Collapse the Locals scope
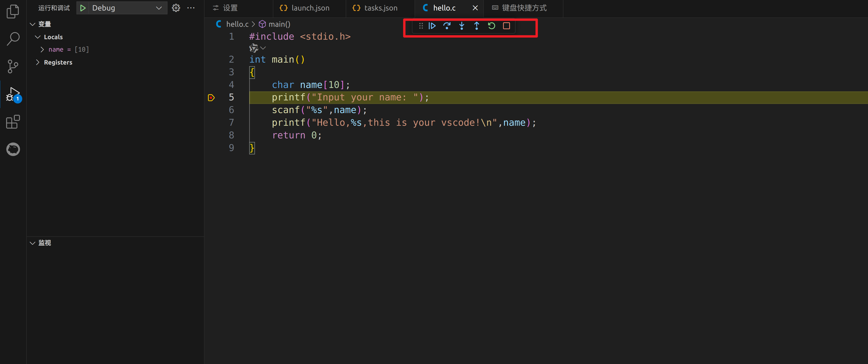 (38, 37)
